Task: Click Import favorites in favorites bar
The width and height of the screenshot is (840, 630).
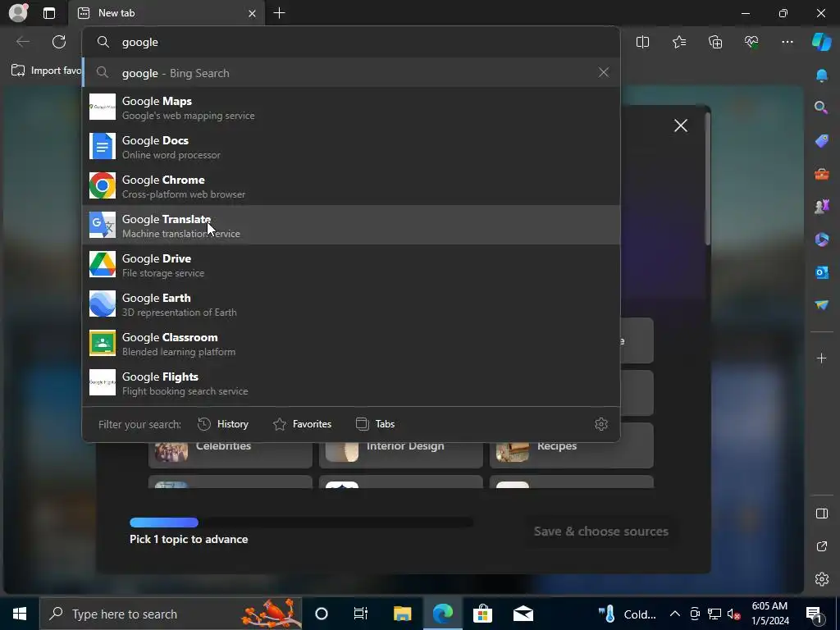Action: coord(47,71)
